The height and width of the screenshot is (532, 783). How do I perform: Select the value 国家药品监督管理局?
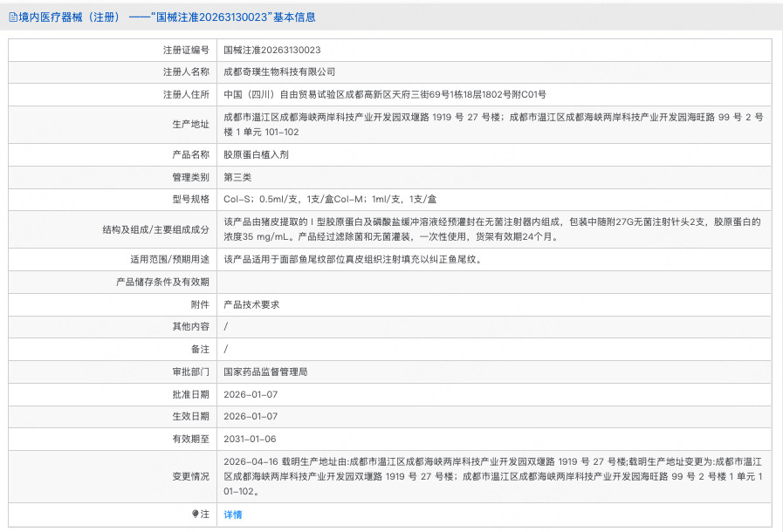[265, 372]
